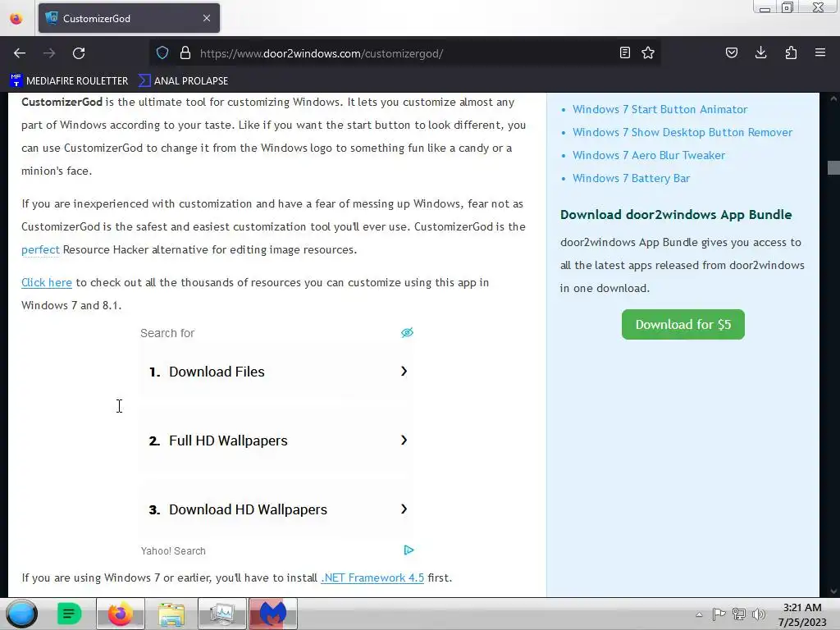
Task: Click the 'Yahoo! Search' ad text
Action: [x=173, y=550]
